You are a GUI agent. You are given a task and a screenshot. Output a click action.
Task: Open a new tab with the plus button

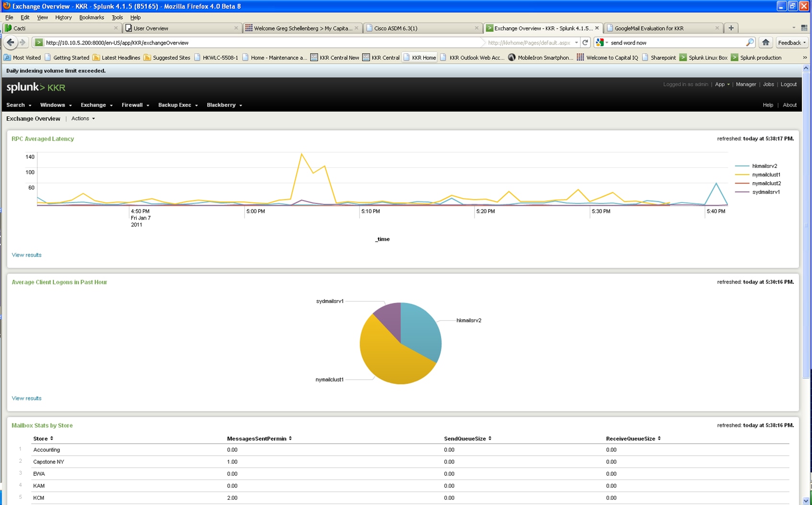[731, 28]
